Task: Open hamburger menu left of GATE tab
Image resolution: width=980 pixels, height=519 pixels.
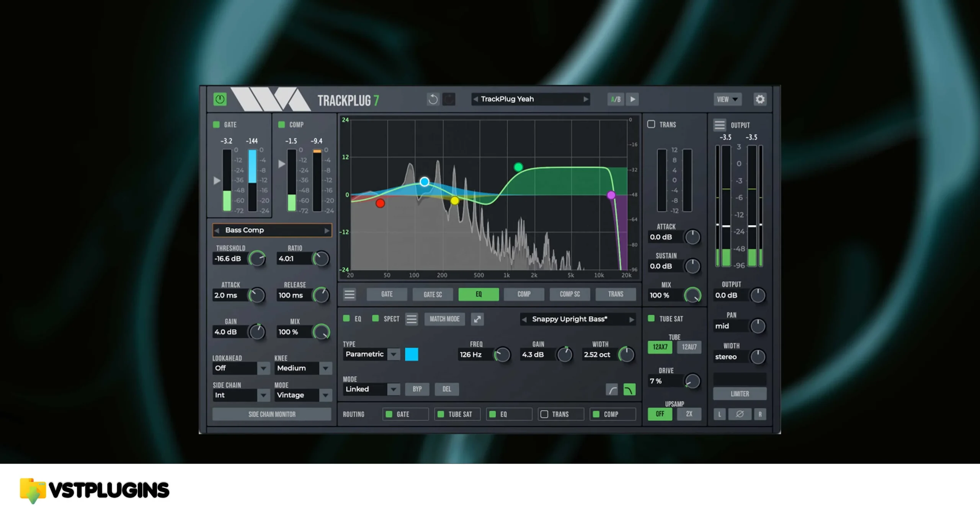Action: (x=349, y=294)
